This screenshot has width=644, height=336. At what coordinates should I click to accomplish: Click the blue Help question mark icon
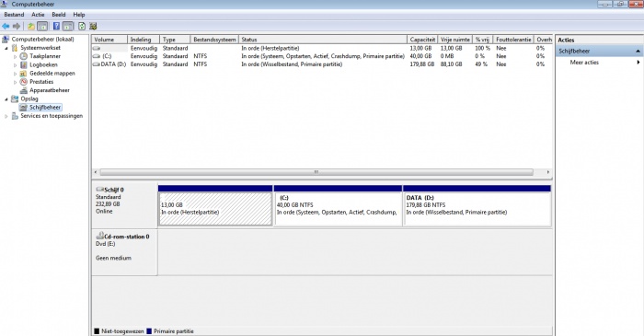coord(56,27)
